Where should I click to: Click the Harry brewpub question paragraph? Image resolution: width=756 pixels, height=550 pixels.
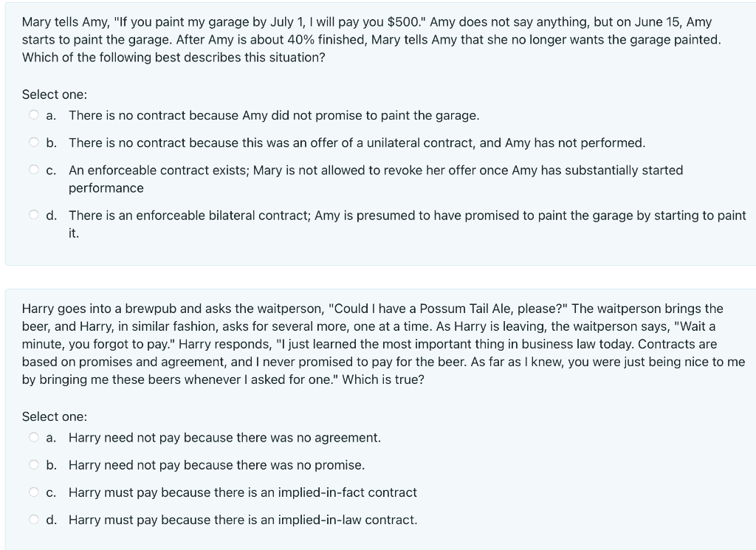coord(383,344)
